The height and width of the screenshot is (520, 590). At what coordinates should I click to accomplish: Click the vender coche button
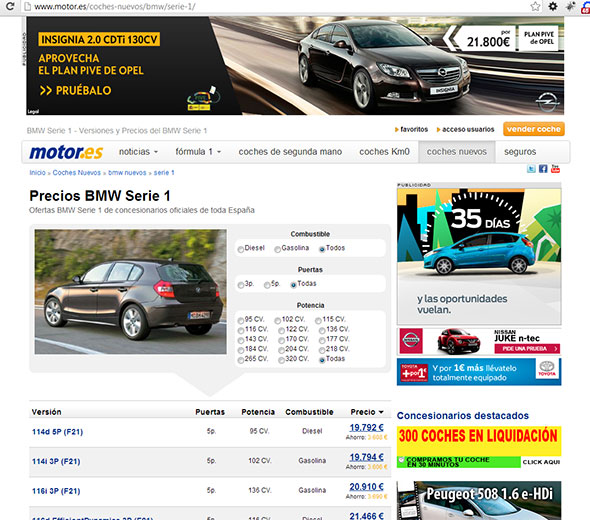pyautogui.click(x=534, y=129)
